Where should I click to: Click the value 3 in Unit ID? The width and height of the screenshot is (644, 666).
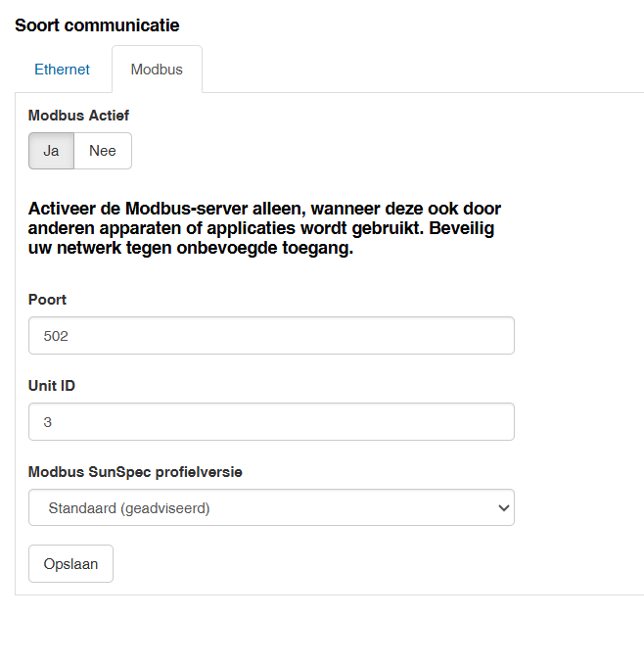click(x=48, y=421)
